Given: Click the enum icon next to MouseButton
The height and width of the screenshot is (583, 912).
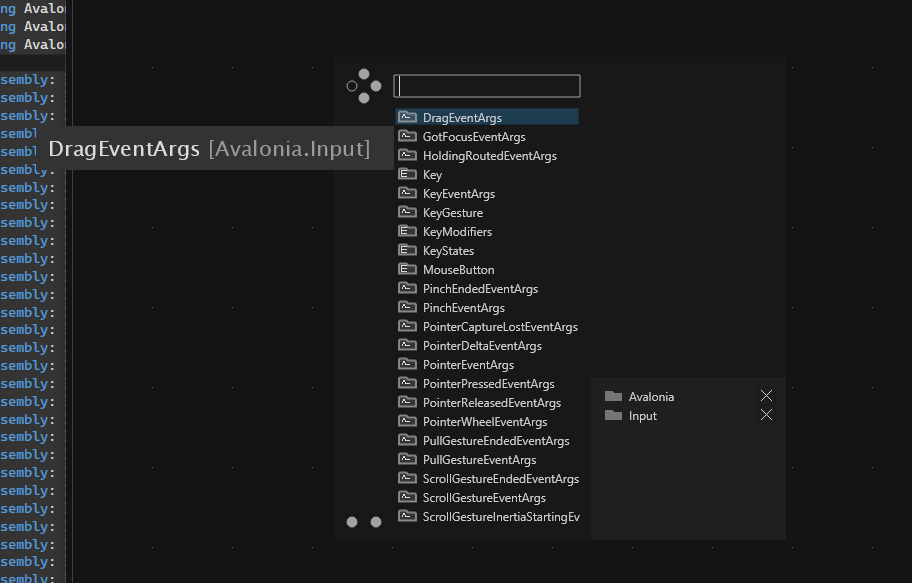Looking at the screenshot, I should tap(407, 269).
